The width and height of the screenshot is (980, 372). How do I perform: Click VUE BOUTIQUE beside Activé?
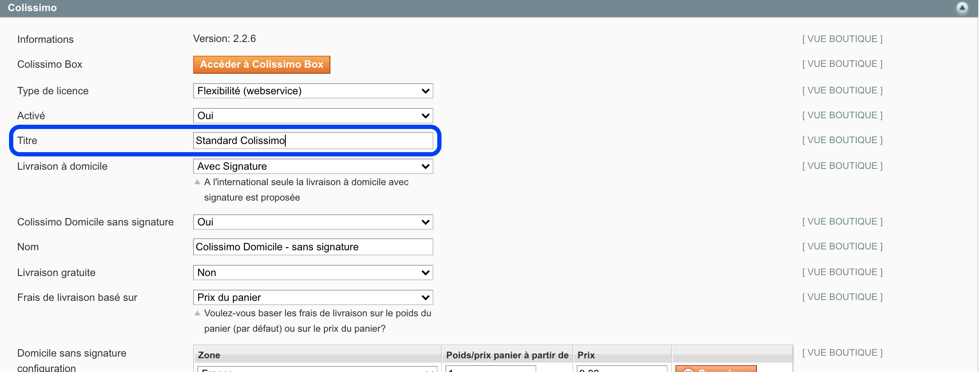(842, 115)
